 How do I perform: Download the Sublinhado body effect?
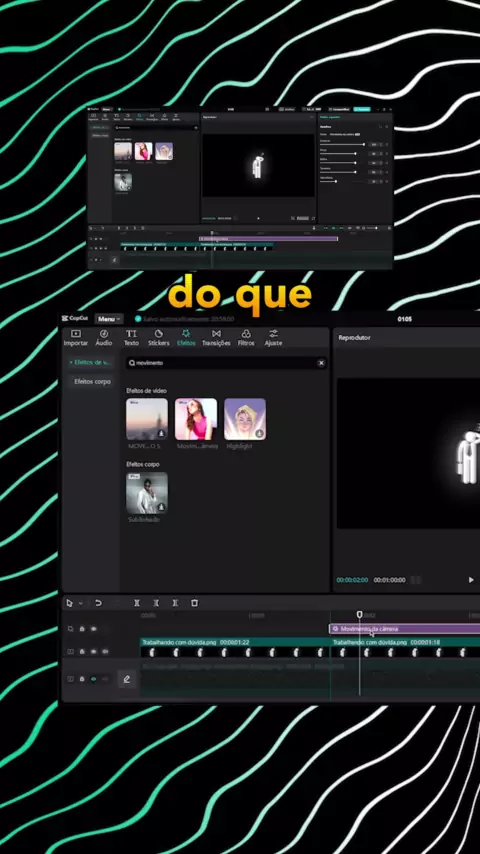click(x=161, y=508)
